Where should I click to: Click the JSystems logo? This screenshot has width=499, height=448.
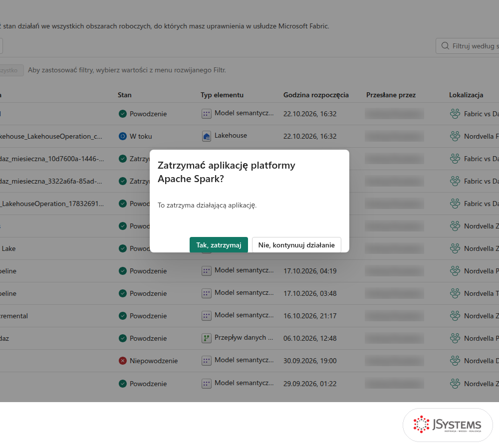448,425
